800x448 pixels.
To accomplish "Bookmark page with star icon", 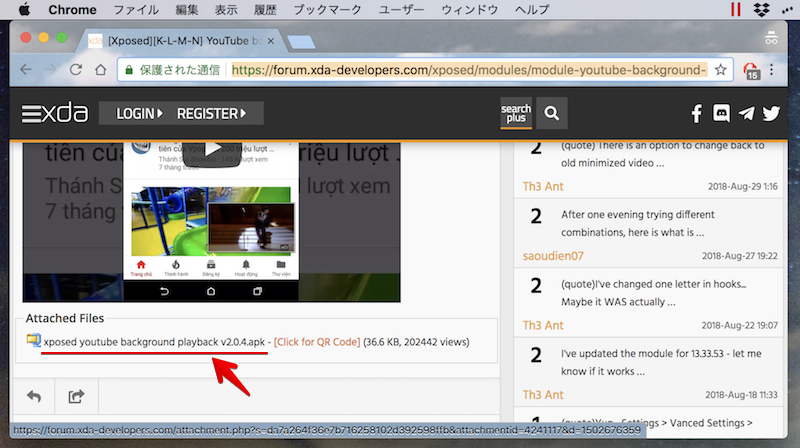I will point(722,71).
